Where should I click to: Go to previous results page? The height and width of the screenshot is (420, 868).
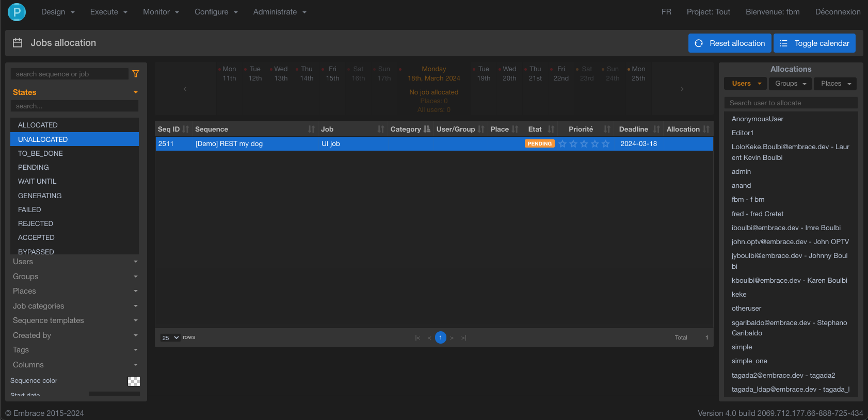(x=429, y=338)
